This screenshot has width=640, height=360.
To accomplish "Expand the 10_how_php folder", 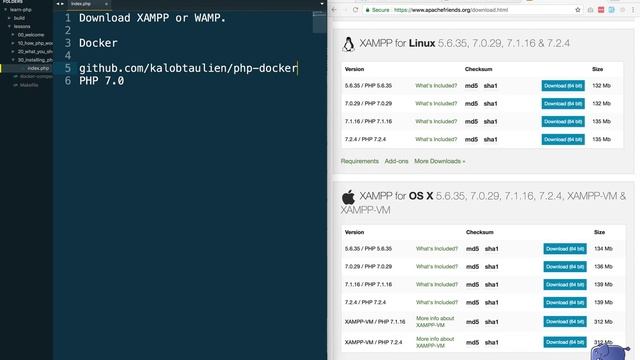I will coord(13,43).
